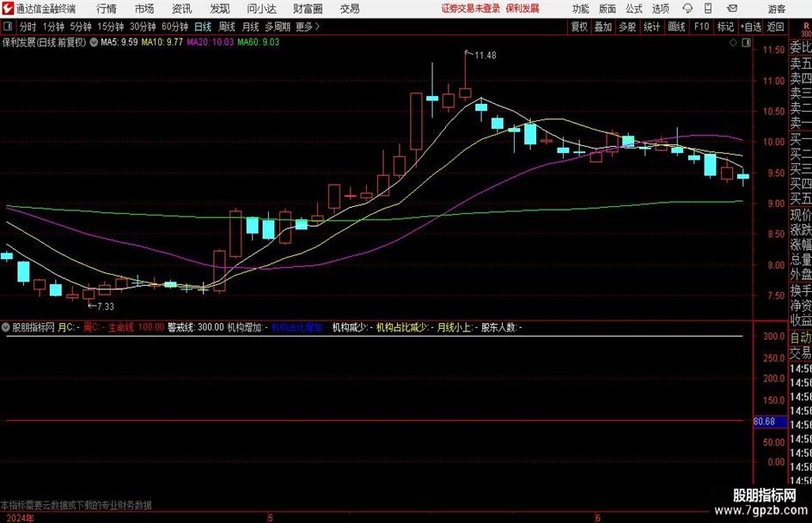Click the 7.33 low price label
This screenshot has width=812, height=523.
tap(105, 307)
